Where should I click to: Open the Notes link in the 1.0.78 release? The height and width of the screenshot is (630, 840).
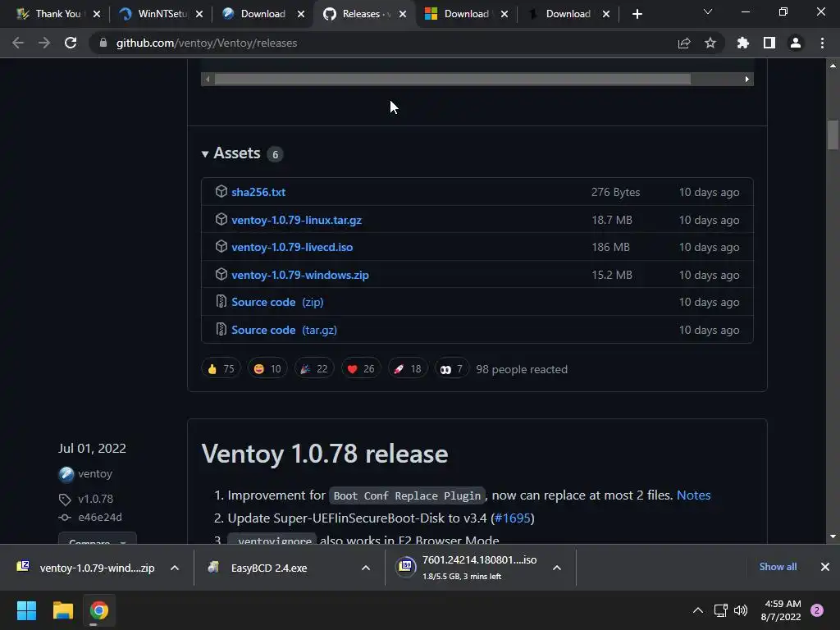694,495
